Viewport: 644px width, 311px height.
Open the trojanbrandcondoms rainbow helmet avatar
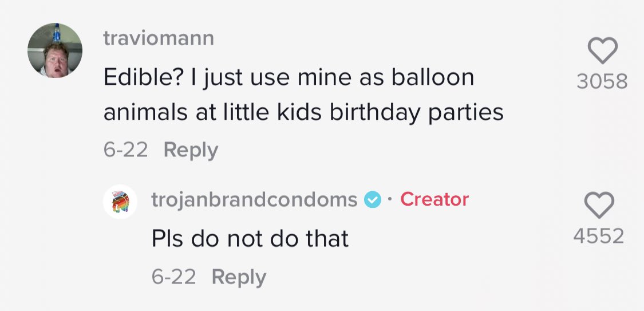click(120, 201)
